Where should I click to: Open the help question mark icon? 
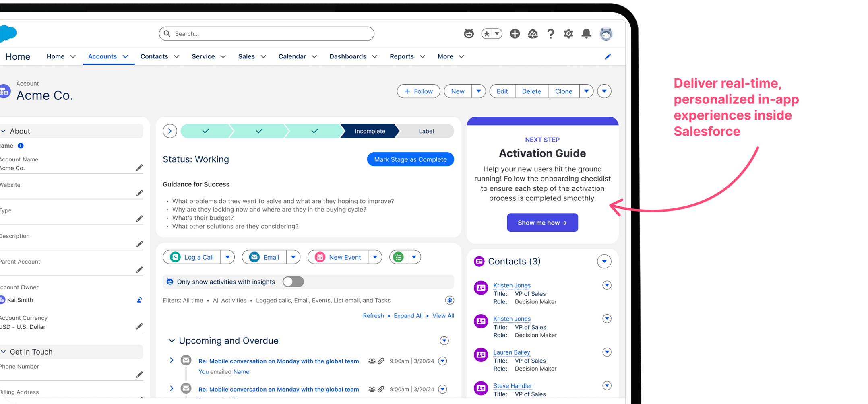550,34
